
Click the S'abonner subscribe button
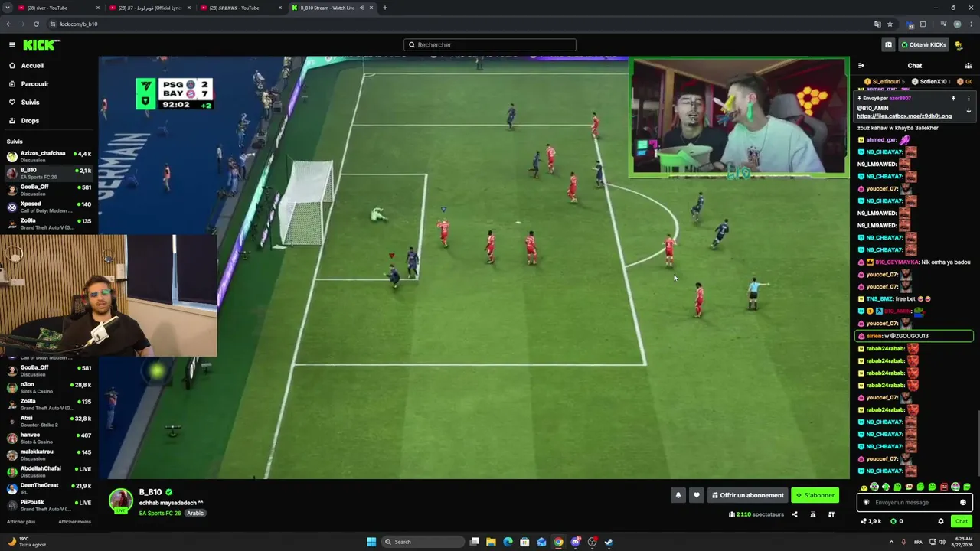(815, 495)
